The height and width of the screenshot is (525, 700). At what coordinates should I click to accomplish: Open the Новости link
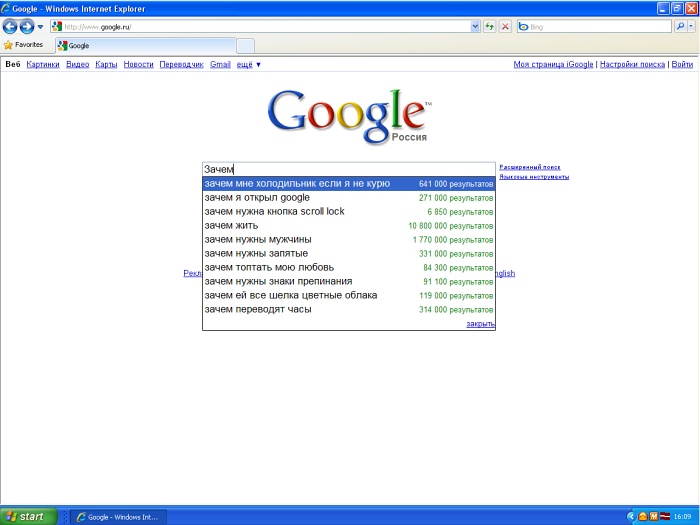pos(138,64)
